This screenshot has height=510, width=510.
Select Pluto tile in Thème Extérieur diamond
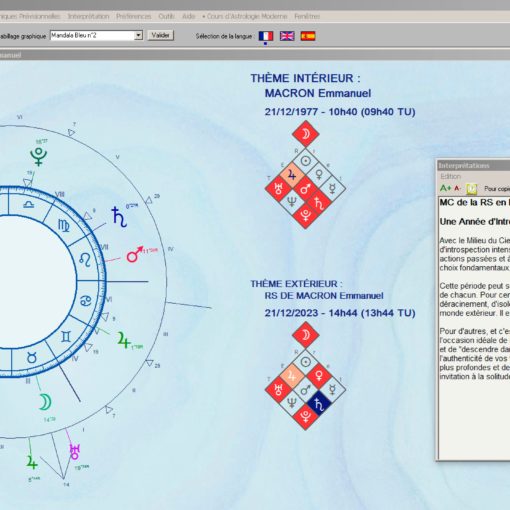point(305,416)
